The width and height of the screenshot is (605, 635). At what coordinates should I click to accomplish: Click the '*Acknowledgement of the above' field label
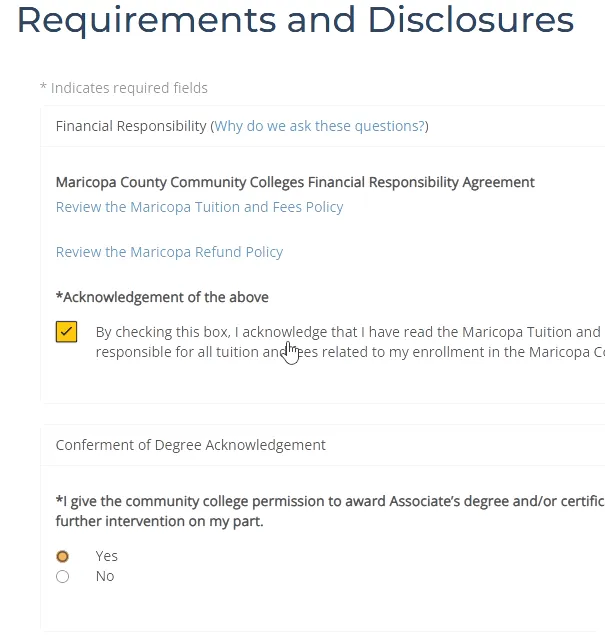pos(162,297)
